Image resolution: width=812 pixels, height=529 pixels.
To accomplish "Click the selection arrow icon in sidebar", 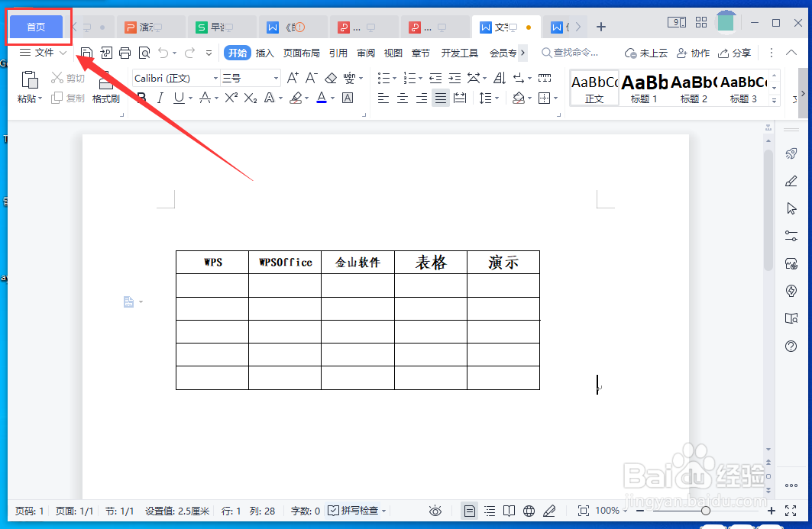I will [791, 208].
